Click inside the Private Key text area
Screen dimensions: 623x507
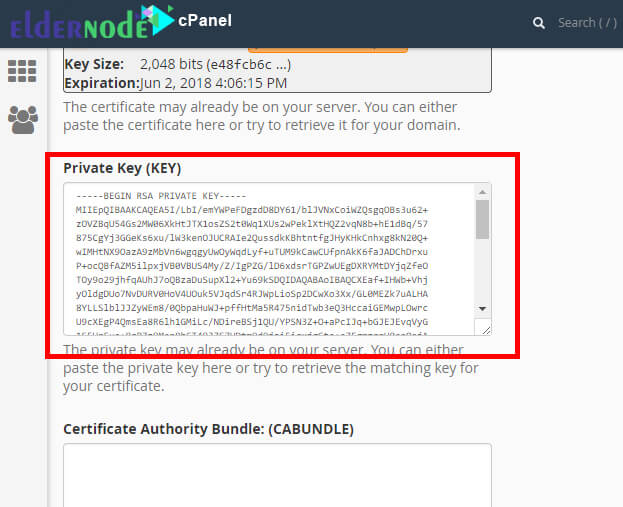point(269,259)
